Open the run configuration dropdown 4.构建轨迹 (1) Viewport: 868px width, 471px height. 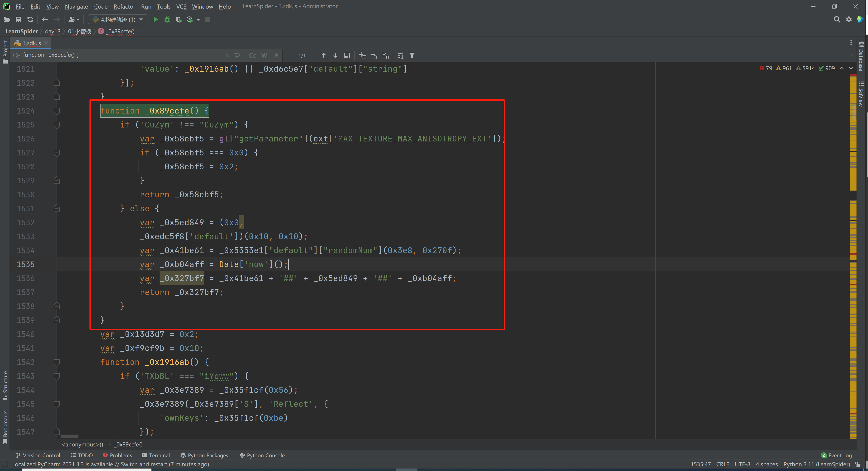[118, 20]
